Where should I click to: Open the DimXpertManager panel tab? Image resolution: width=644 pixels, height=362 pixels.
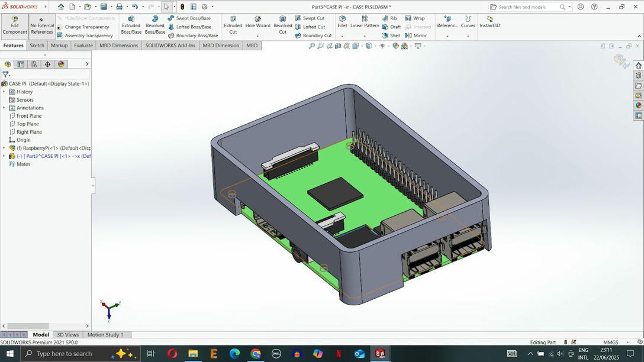click(47, 64)
